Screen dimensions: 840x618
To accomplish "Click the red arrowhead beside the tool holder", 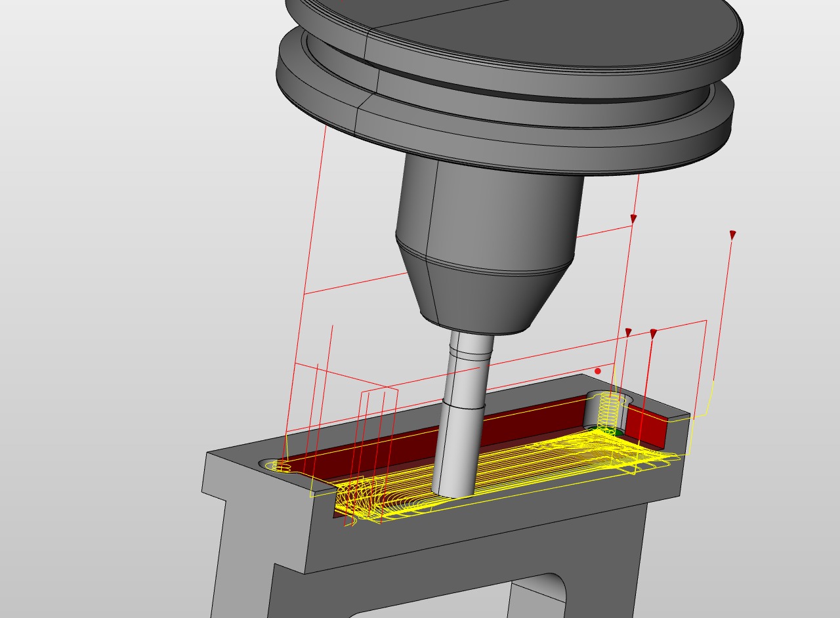I will [x=633, y=218].
